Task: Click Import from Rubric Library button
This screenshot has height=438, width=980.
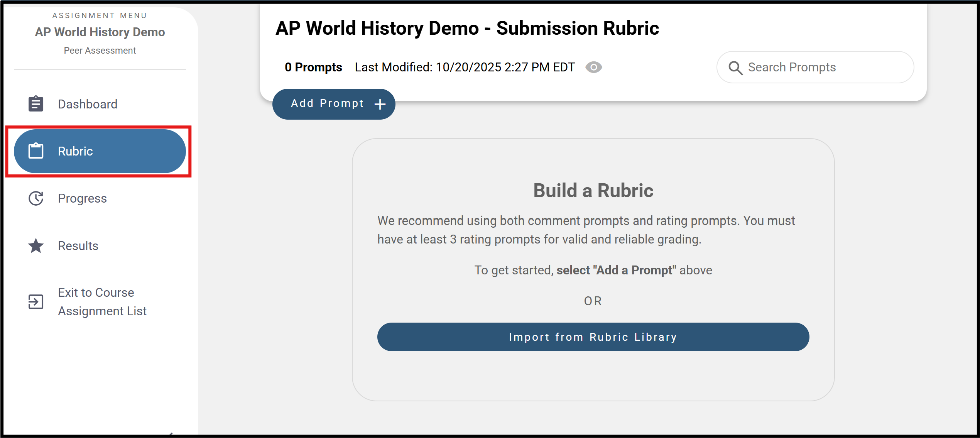Action: (x=593, y=337)
